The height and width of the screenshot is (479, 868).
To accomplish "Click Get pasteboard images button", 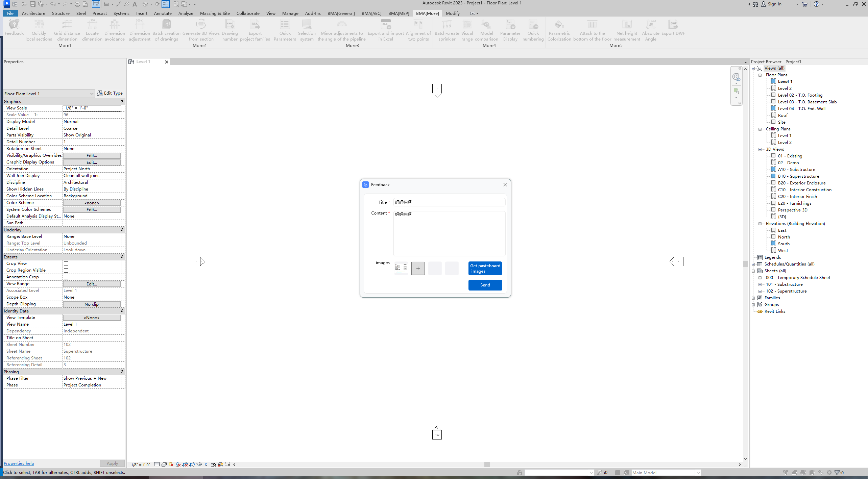I will coord(485,269).
